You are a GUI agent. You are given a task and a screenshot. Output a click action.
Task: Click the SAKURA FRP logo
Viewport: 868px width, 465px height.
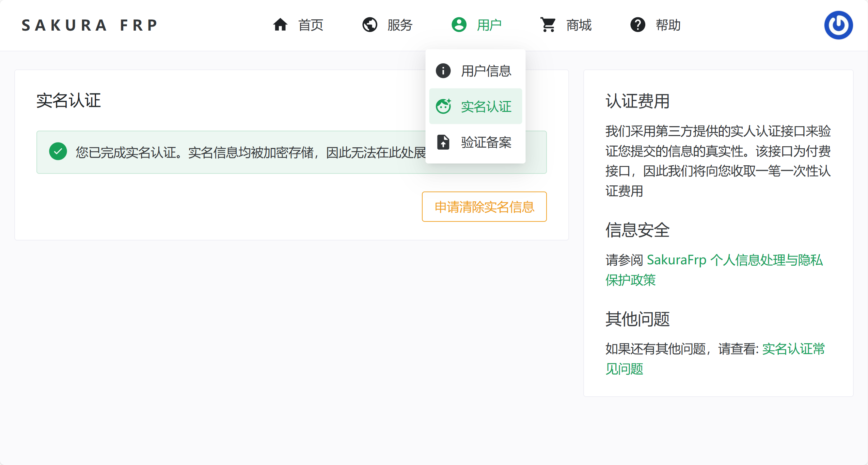89,25
